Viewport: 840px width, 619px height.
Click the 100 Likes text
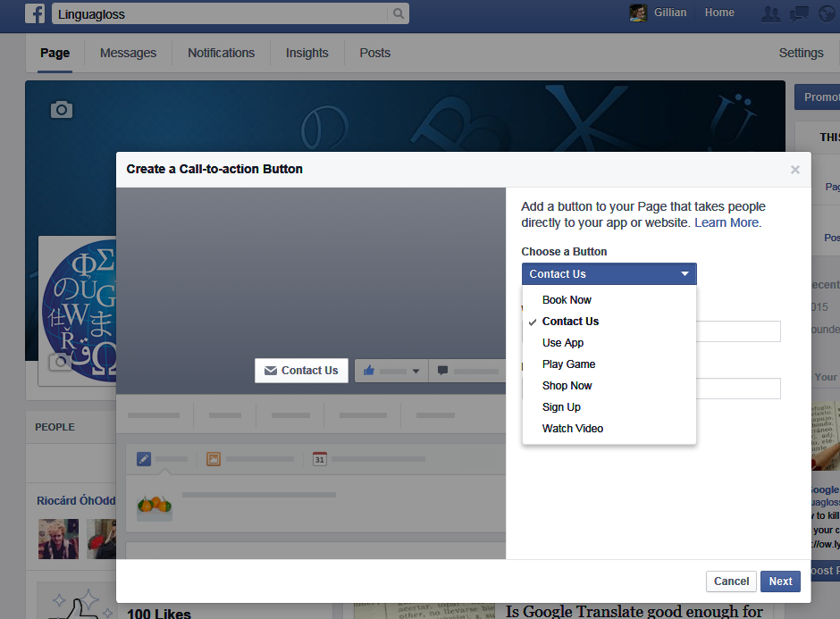158,613
